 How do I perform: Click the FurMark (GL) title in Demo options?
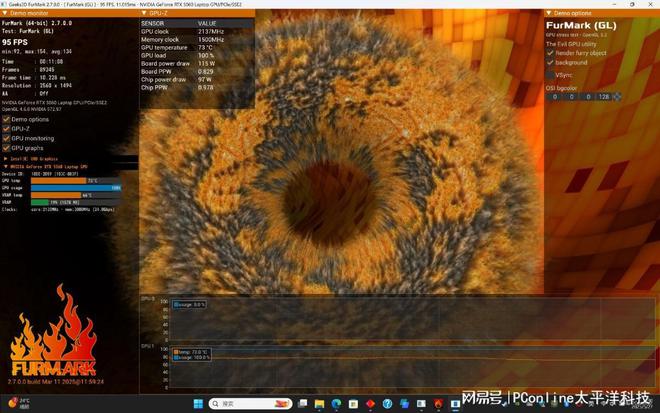[x=581, y=26]
